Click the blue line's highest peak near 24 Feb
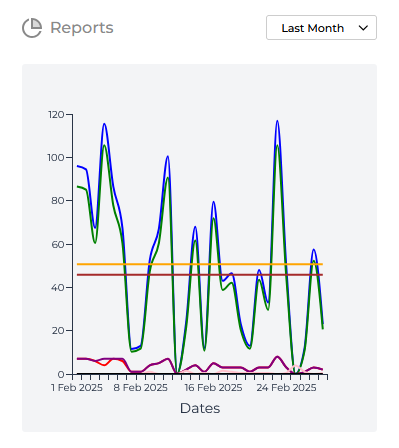 [277, 122]
